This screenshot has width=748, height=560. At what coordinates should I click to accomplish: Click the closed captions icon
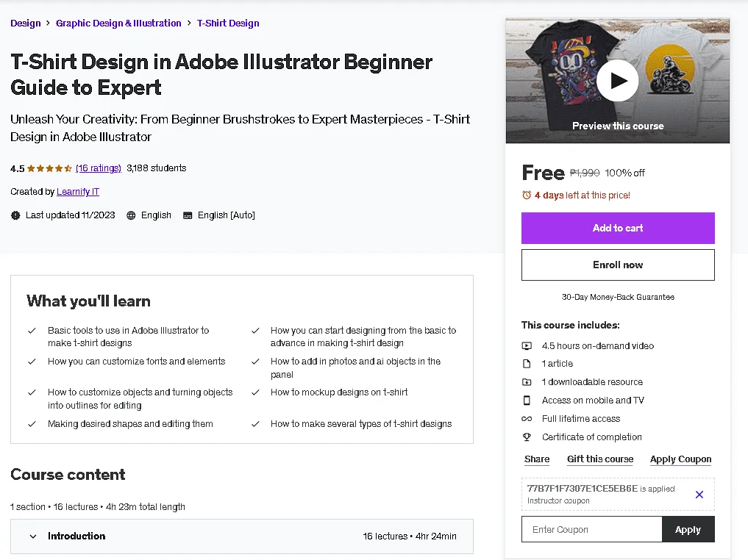pyautogui.click(x=188, y=215)
